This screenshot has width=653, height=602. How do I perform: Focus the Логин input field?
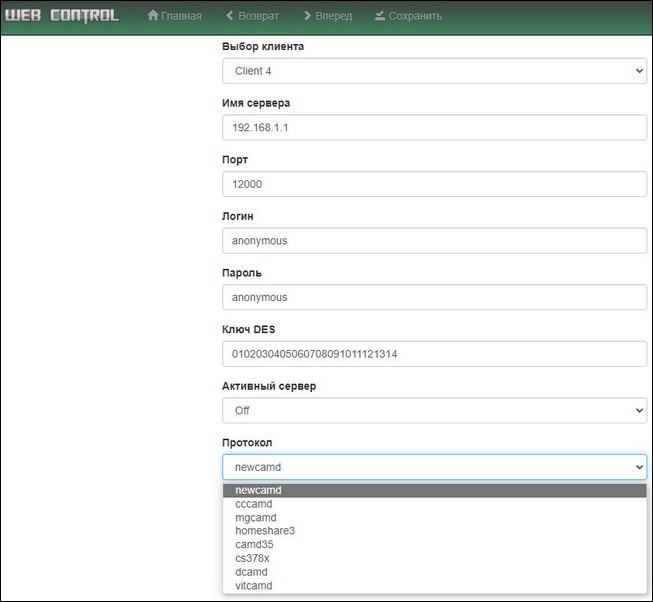point(434,241)
